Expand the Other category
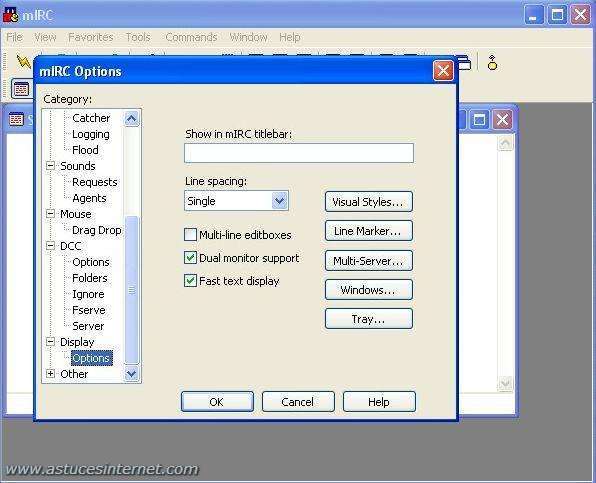Image resolution: width=596 pixels, height=483 pixels. 50,374
